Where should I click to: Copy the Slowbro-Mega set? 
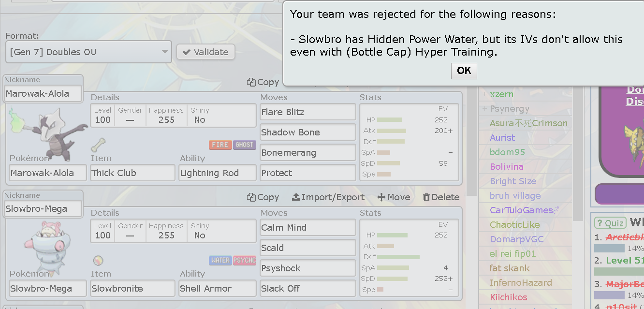(x=263, y=197)
